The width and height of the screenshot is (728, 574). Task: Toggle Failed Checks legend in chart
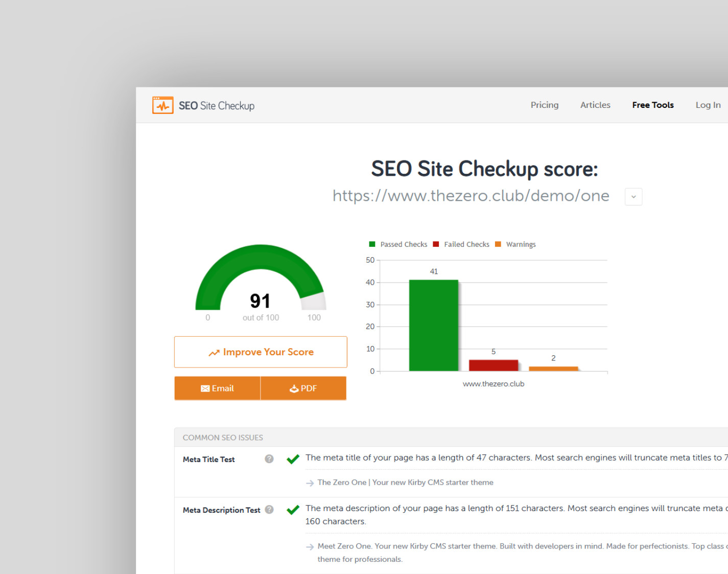pos(461,244)
